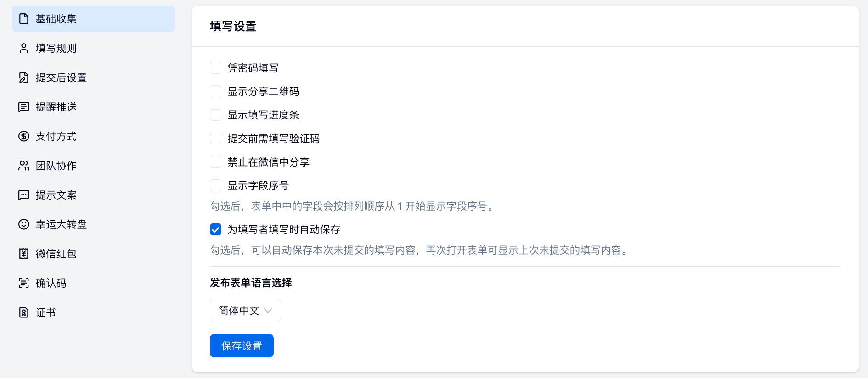Click the language dropdown chevron arrow
This screenshot has width=868, height=378.
click(x=268, y=311)
